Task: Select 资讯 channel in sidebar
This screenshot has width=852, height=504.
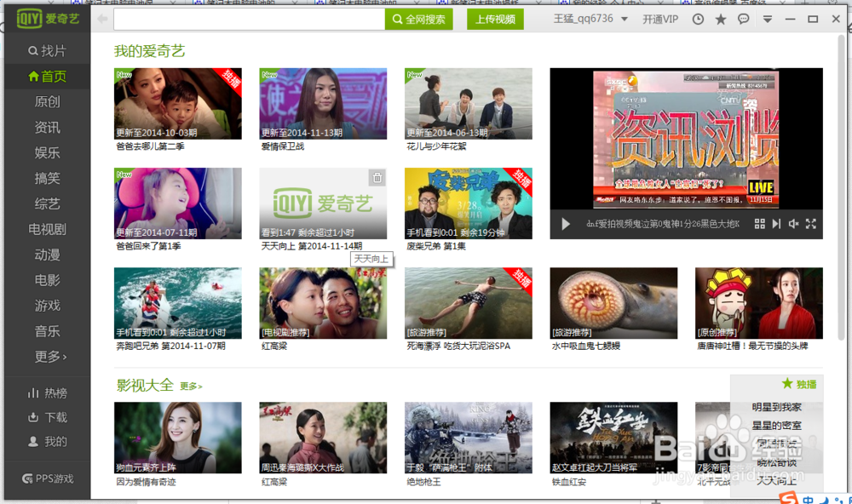Action: pos(47,127)
